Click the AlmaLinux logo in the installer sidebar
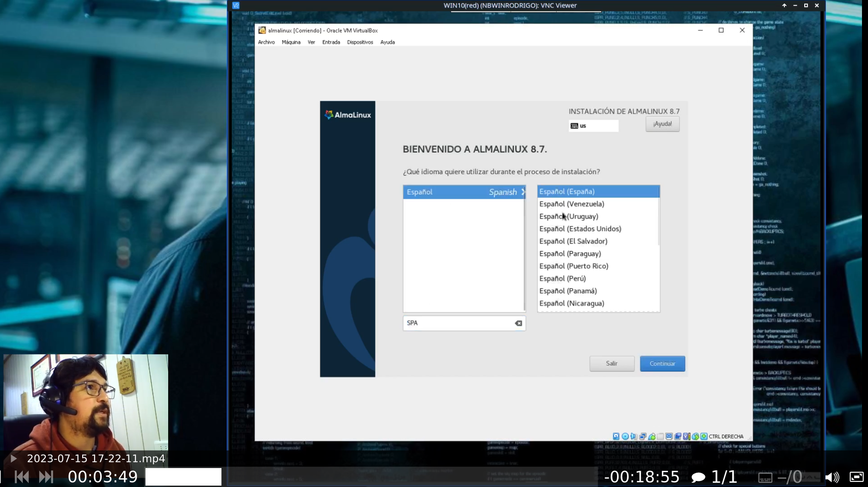The image size is (868, 487). [348, 115]
